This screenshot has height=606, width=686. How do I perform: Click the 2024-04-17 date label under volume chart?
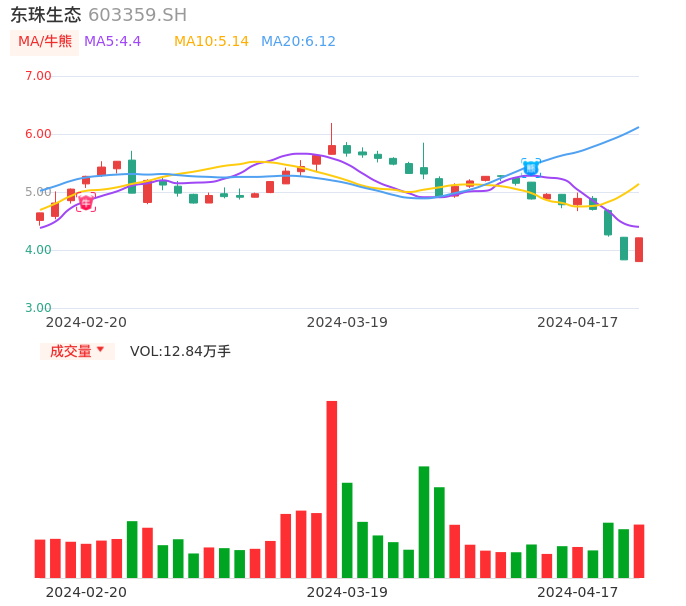coord(578,592)
